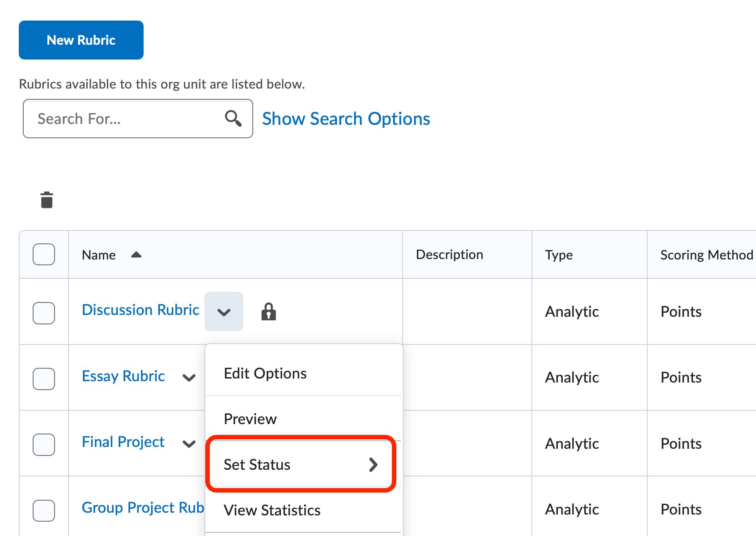Image resolution: width=756 pixels, height=536 pixels.
Task: Open the Discussion Rubric actions dropdown
Action: pyautogui.click(x=224, y=311)
